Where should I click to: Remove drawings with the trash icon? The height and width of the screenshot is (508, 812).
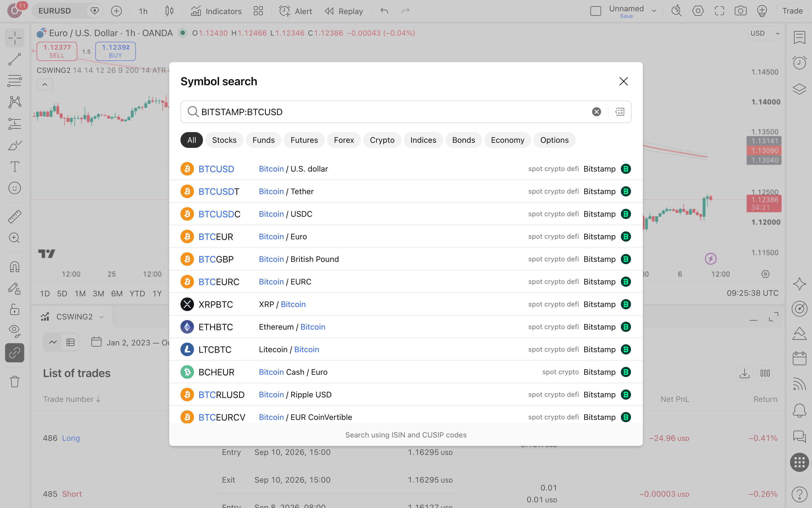(14, 381)
